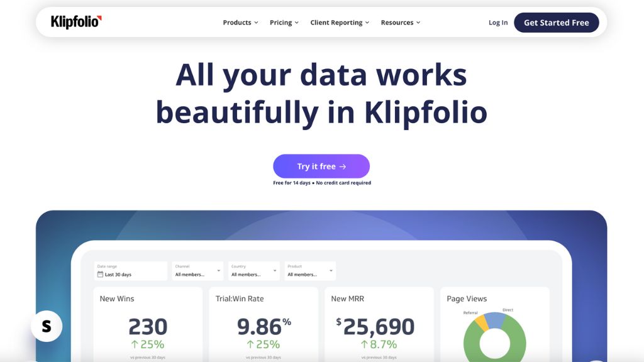Click the Klipfolio logo
The width and height of the screenshot is (644, 362).
(76, 22)
